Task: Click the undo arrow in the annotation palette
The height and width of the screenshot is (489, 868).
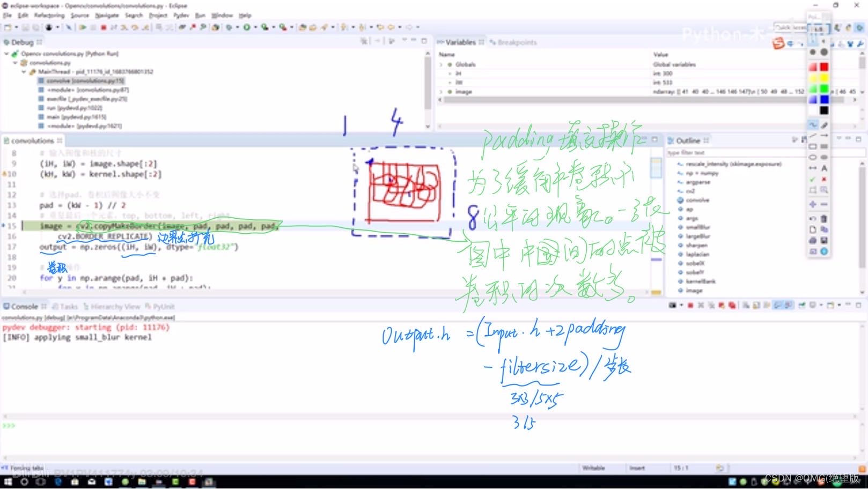Action: tap(812, 218)
